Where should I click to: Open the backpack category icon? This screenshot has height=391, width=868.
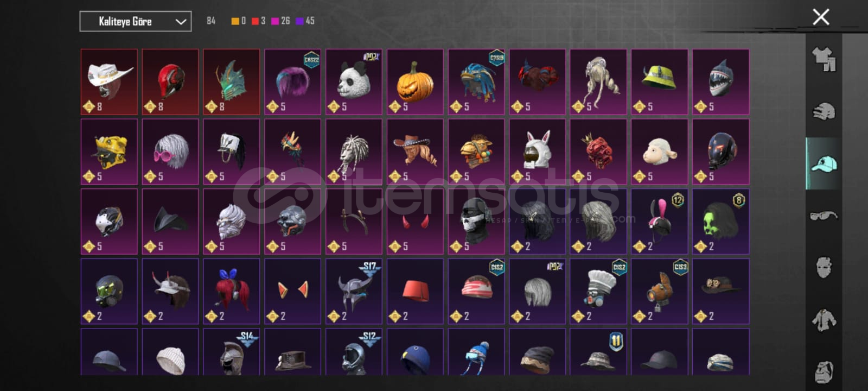tap(824, 371)
